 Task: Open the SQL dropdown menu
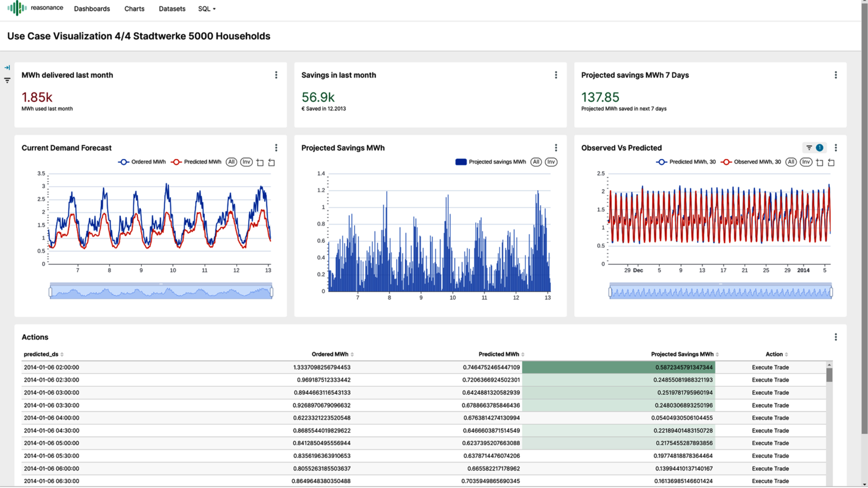(x=207, y=9)
